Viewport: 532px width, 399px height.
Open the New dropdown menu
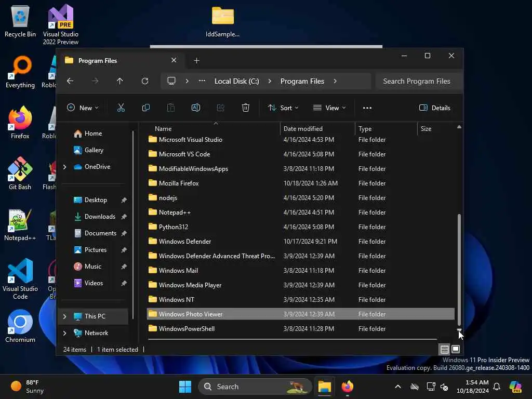pos(83,108)
